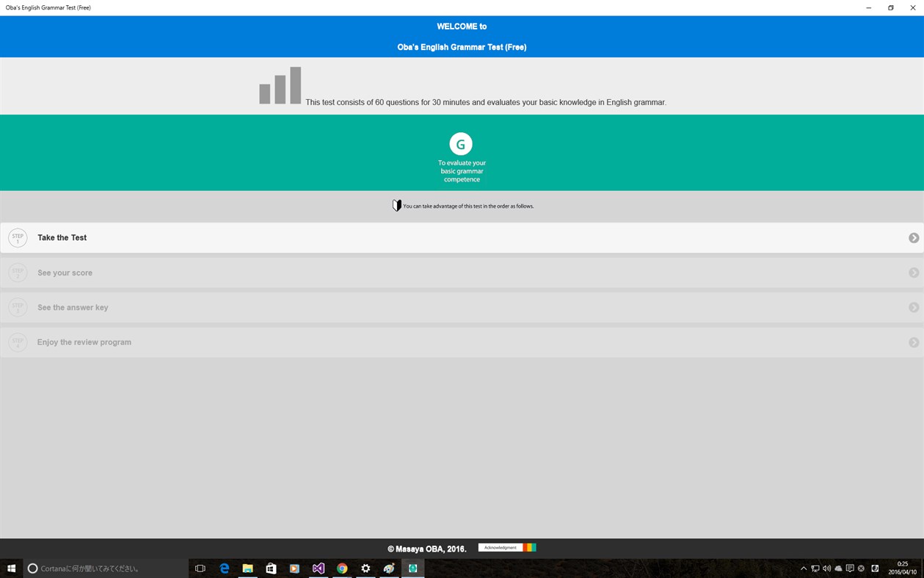The image size is (924, 578).
Task: Click the book icon beside the instructions text
Action: click(x=396, y=205)
